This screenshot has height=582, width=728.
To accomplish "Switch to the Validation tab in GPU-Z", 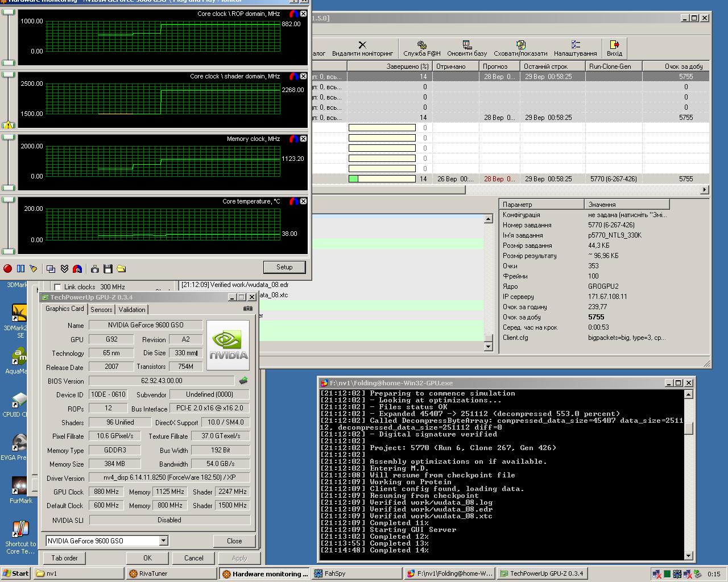I will point(132,310).
